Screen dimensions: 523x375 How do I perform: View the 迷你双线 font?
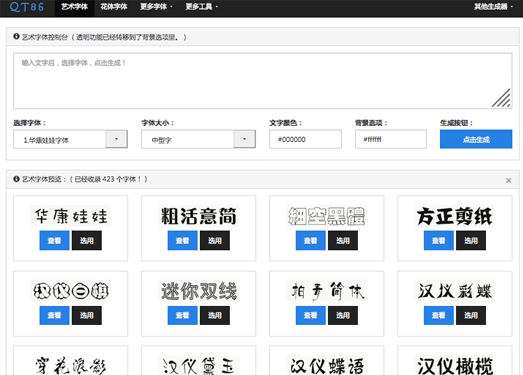click(182, 315)
